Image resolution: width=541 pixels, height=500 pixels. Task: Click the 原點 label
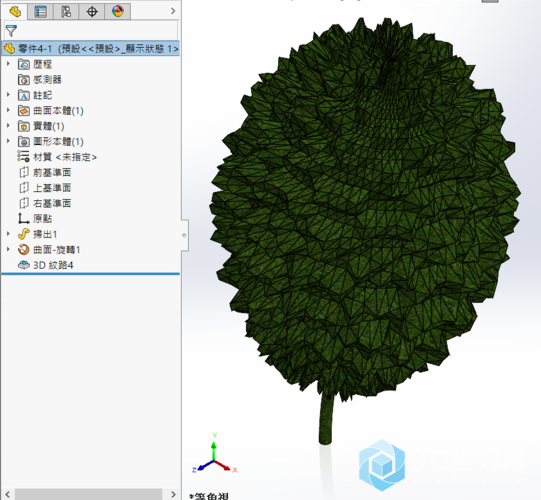click(x=42, y=219)
